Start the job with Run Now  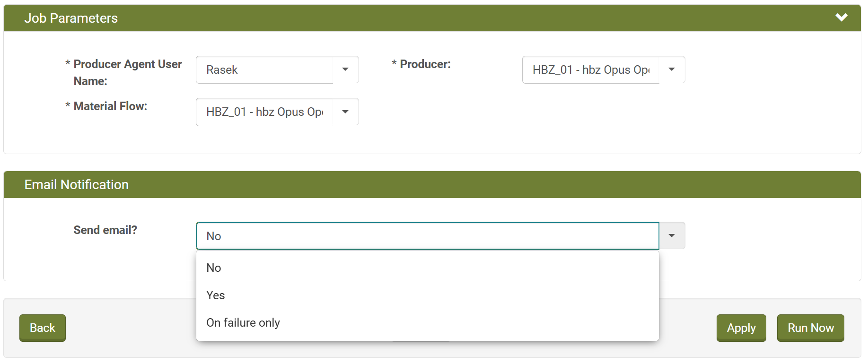810,328
